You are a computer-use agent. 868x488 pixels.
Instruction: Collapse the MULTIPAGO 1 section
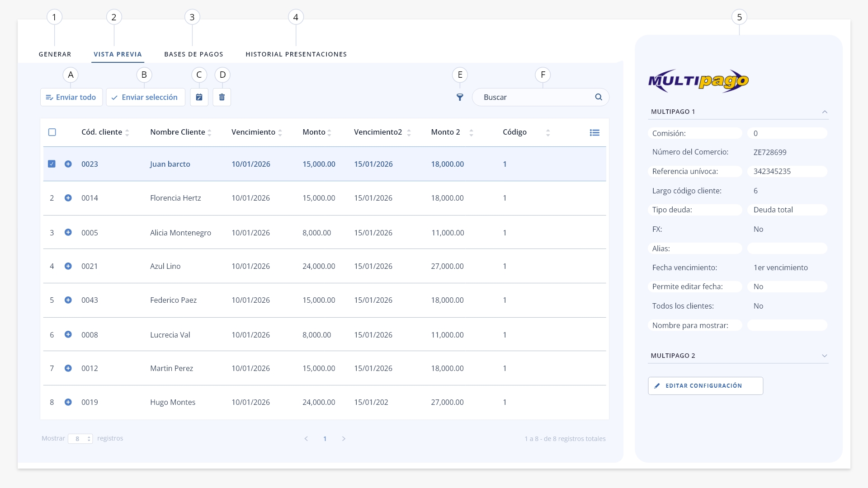(825, 112)
